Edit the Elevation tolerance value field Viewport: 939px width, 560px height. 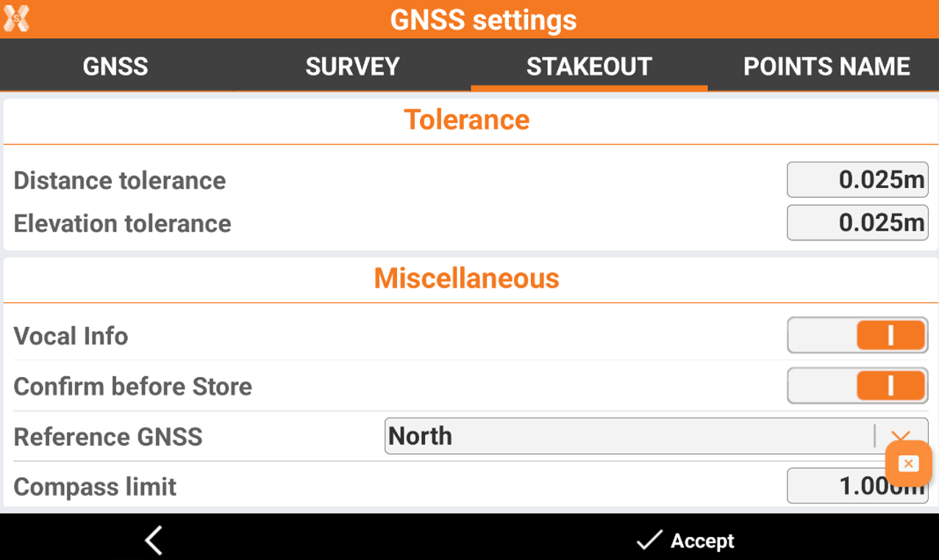[857, 223]
